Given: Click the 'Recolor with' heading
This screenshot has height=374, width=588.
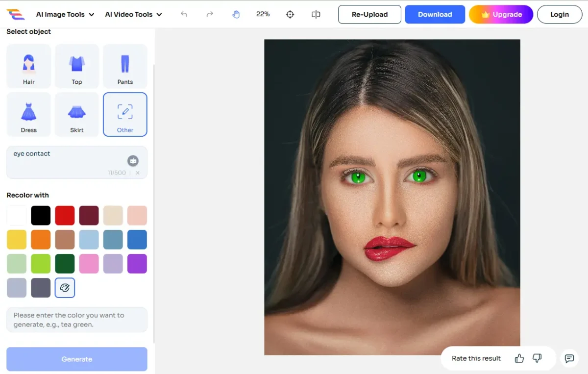Looking at the screenshot, I should [x=28, y=195].
